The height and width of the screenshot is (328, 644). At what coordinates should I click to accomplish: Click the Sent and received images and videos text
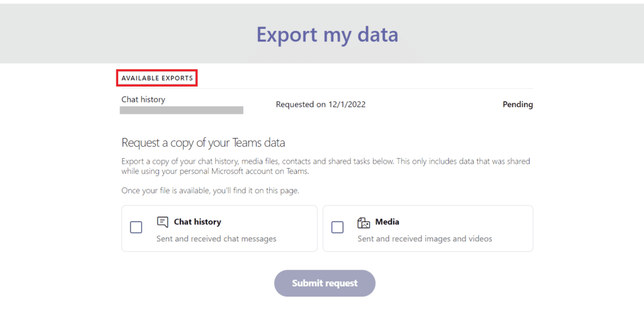coord(425,239)
